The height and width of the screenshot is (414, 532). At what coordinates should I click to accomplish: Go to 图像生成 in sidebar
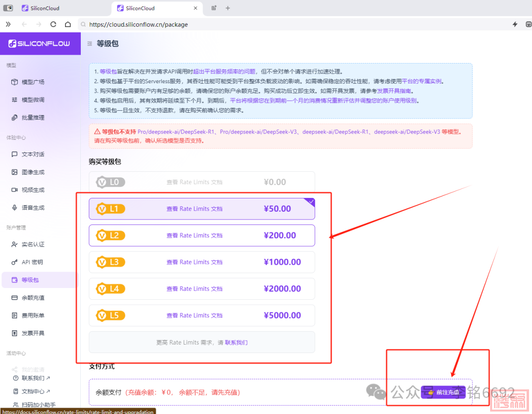point(33,172)
